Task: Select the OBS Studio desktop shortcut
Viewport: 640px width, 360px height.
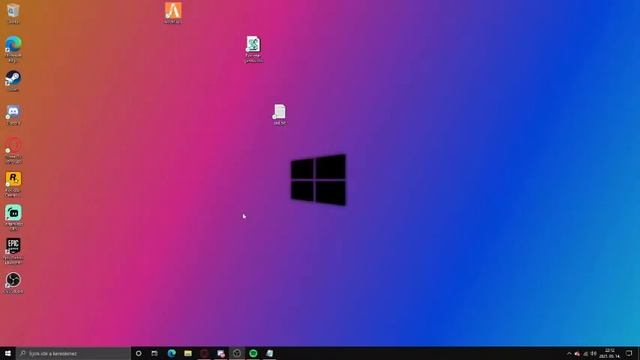Action: tap(13, 283)
